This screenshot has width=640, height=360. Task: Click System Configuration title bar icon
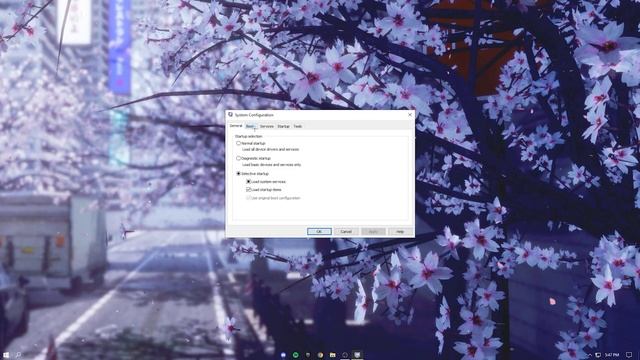click(231, 115)
